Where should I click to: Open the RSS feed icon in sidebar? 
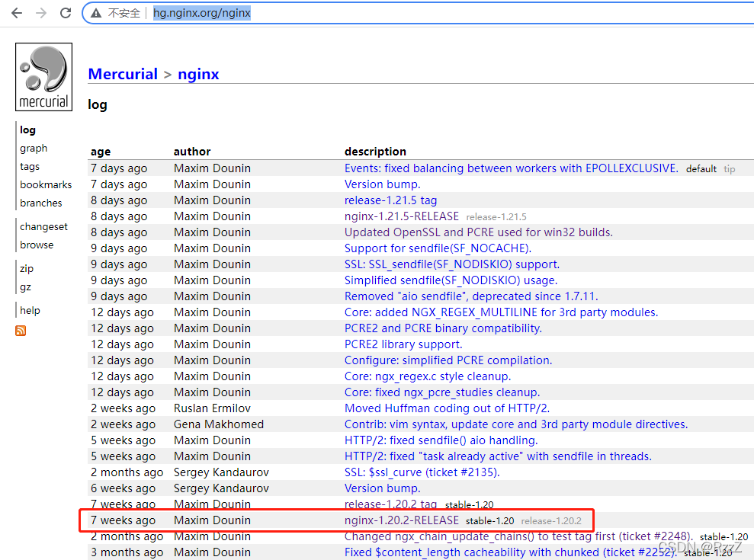pos(21,331)
